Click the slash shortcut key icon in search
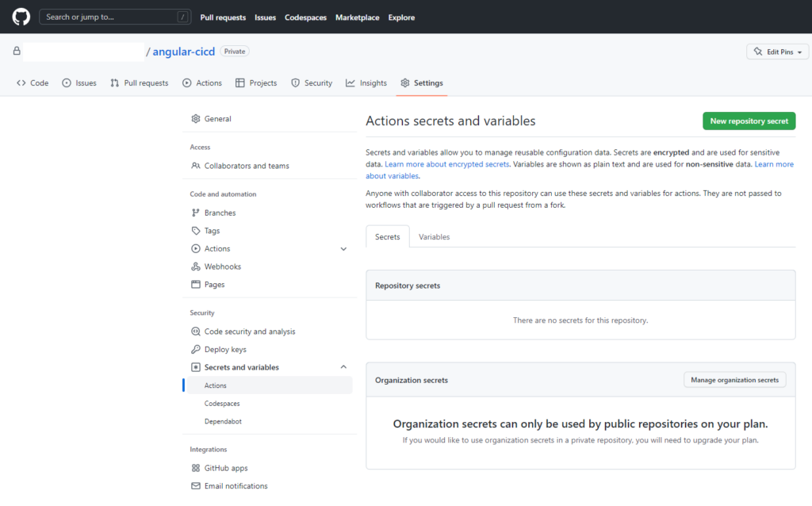 tap(182, 17)
